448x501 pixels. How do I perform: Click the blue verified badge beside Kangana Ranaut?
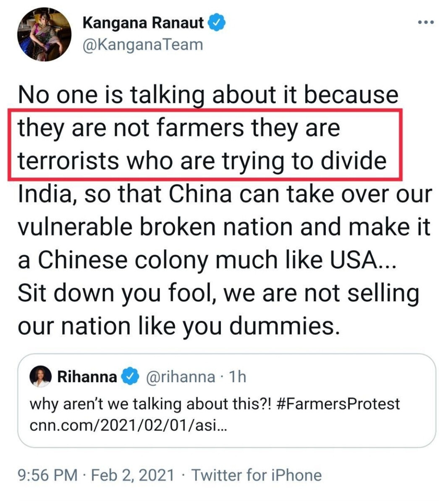(x=217, y=23)
